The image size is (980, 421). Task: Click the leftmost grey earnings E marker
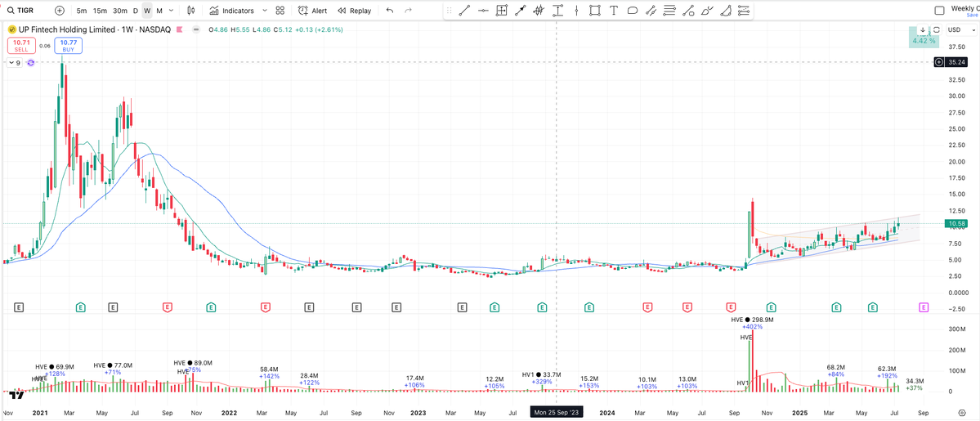pyautogui.click(x=19, y=307)
